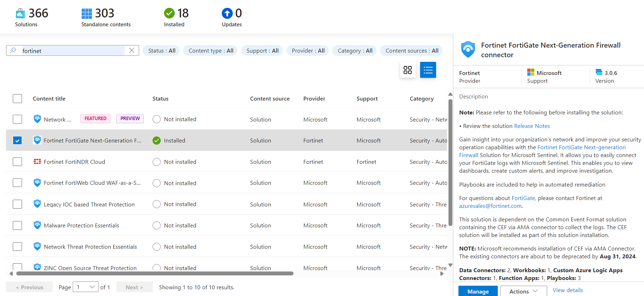The image size is (644, 296).
Task: Click the Malware Protection Essentials shield icon
Action: point(37,225)
